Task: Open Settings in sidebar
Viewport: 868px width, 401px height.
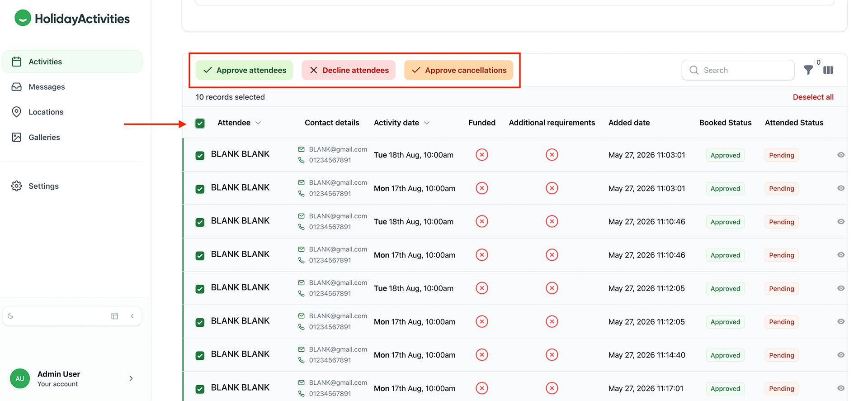Action: (72, 186)
